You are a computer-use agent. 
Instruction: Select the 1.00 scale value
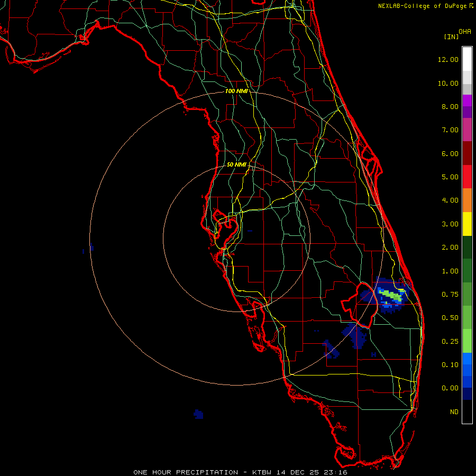(x=450, y=271)
